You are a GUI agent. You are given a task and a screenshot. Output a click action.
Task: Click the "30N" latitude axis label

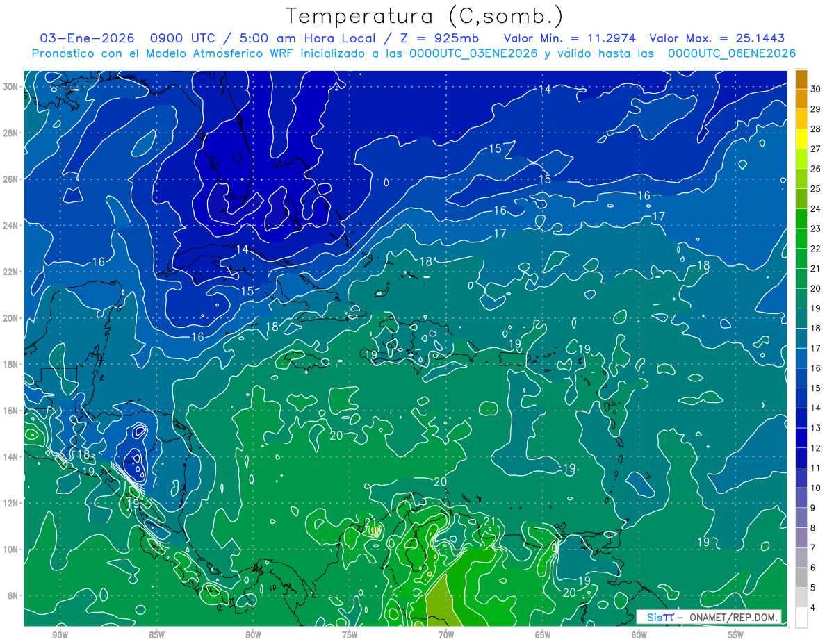(11, 87)
